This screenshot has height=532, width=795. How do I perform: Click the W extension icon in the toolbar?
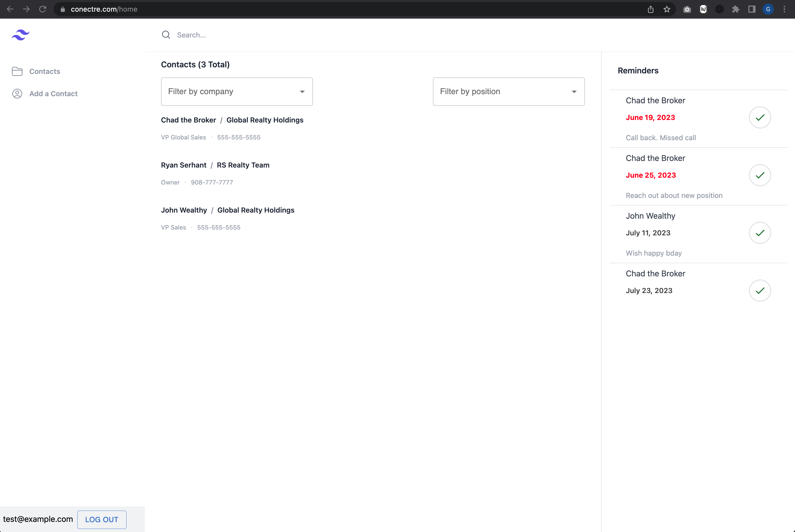(x=703, y=9)
